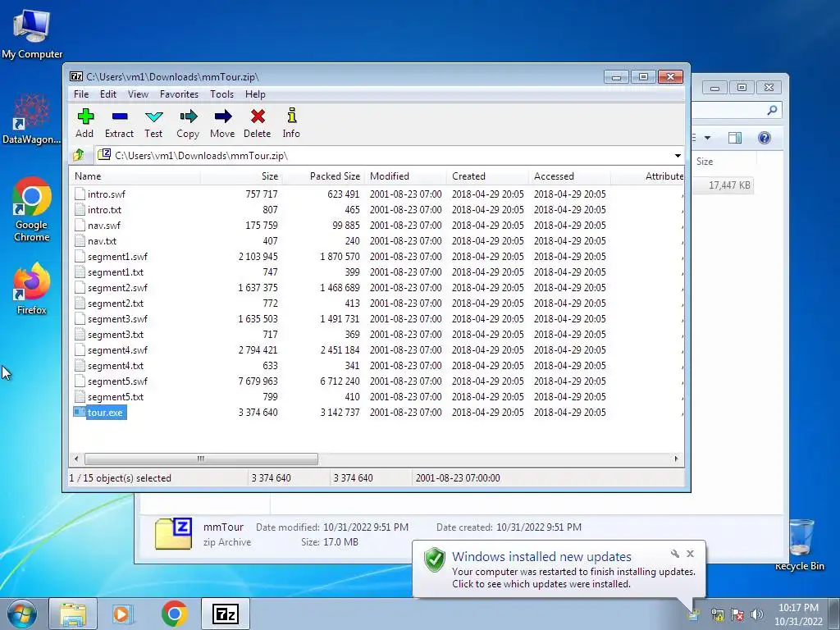The width and height of the screenshot is (840, 630).
Task: Open My Computer desktop icon
Action: [x=32, y=33]
